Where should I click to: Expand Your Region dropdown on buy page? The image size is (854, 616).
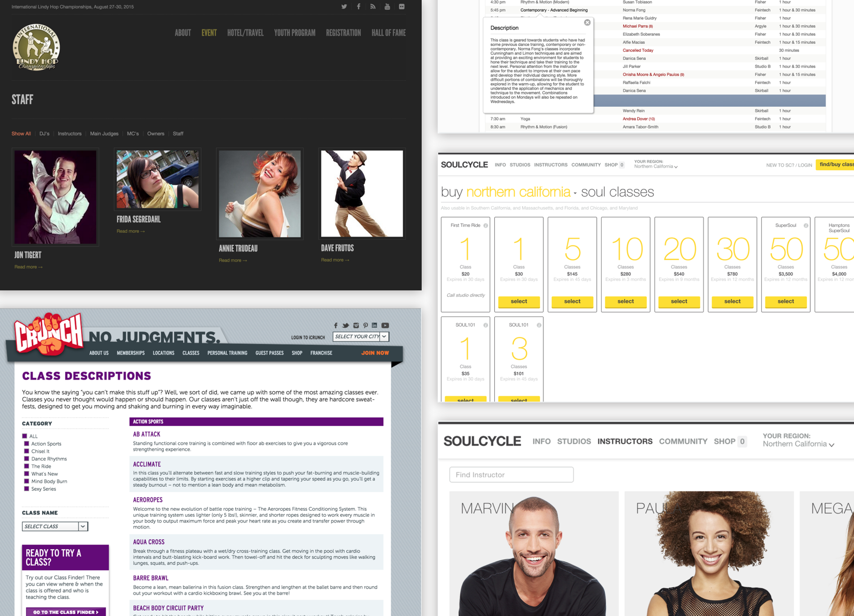(x=656, y=167)
